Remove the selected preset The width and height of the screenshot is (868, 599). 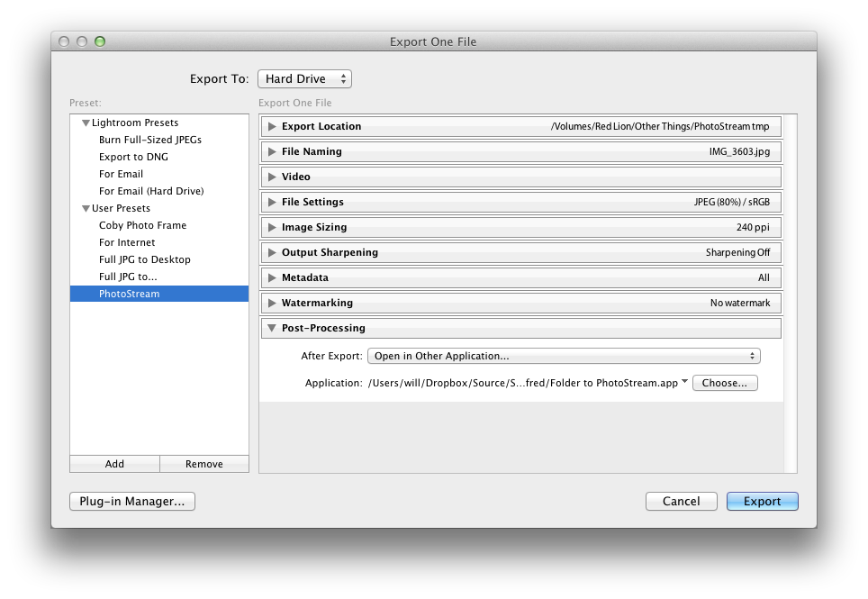coord(203,464)
